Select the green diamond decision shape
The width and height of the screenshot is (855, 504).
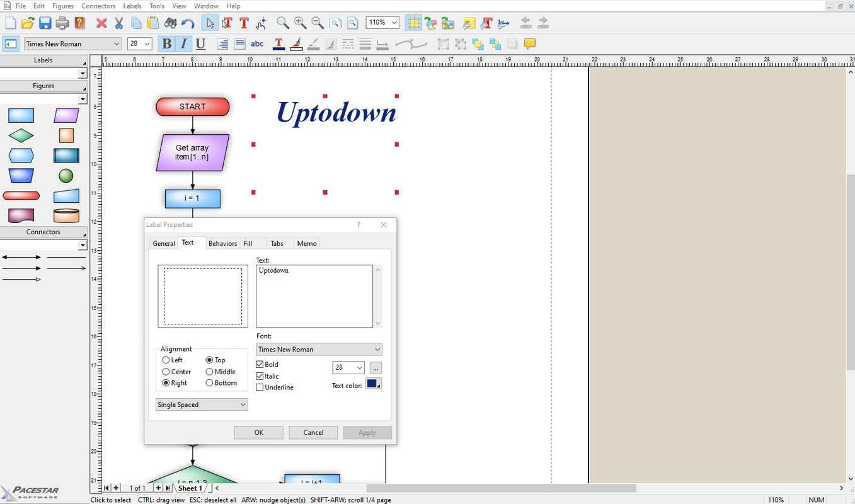[21, 135]
